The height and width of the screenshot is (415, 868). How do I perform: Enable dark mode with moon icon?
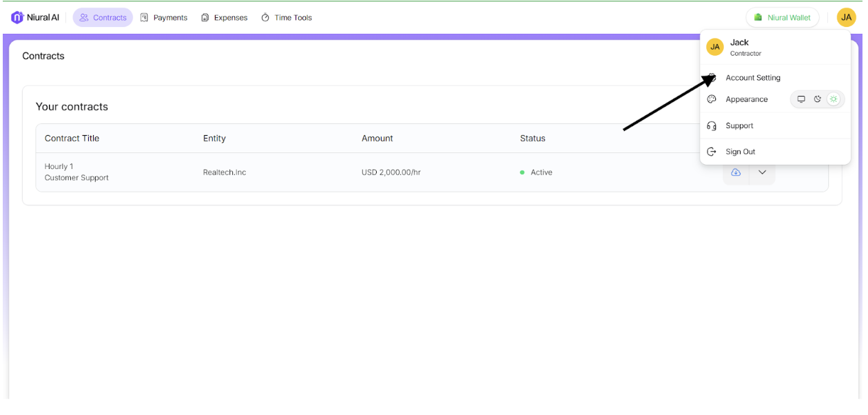pos(818,99)
